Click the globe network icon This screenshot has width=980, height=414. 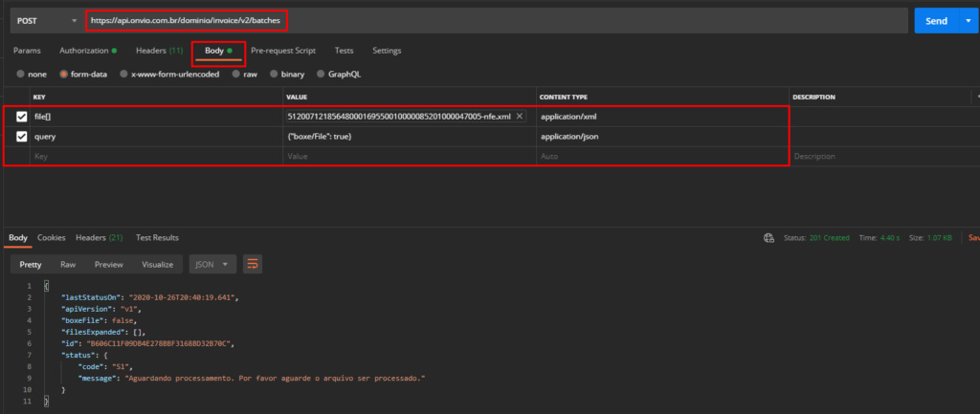tap(769, 238)
